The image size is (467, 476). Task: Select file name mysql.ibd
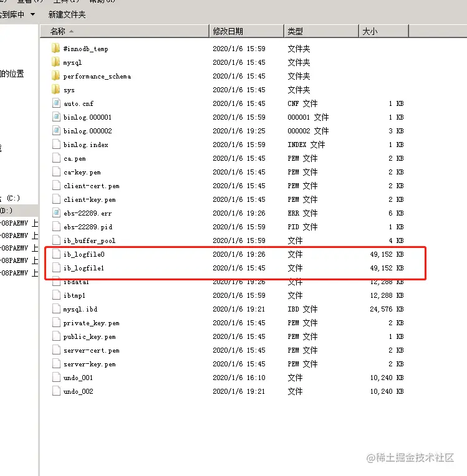tap(80, 310)
